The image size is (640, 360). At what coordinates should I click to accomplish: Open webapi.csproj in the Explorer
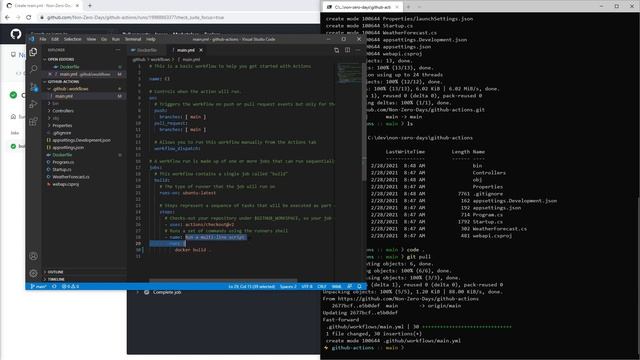click(x=65, y=184)
